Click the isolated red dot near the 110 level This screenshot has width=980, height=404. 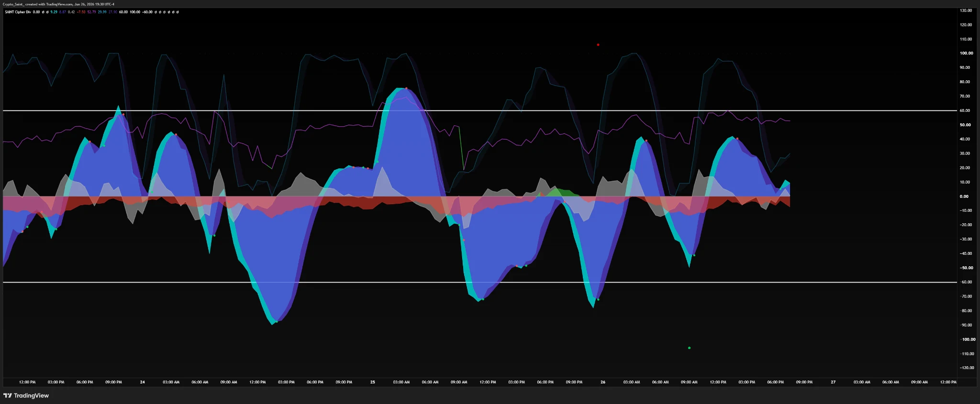598,45
